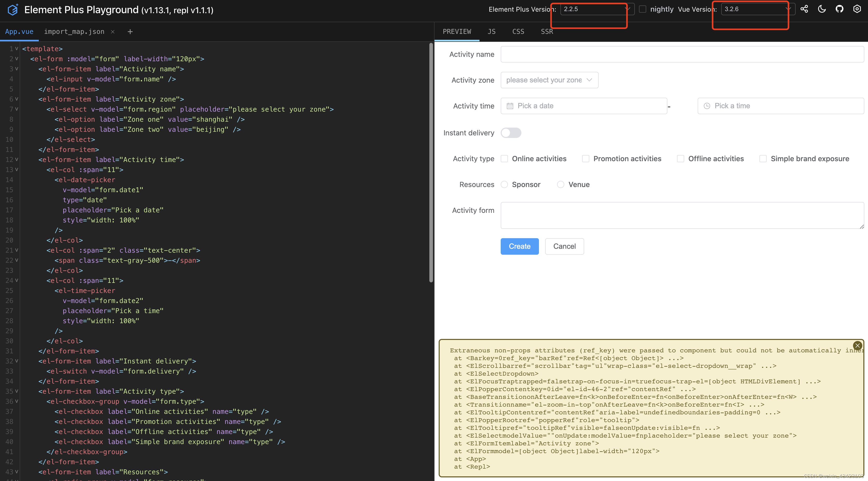
Task: Switch to the SSR tab
Action: tap(546, 32)
